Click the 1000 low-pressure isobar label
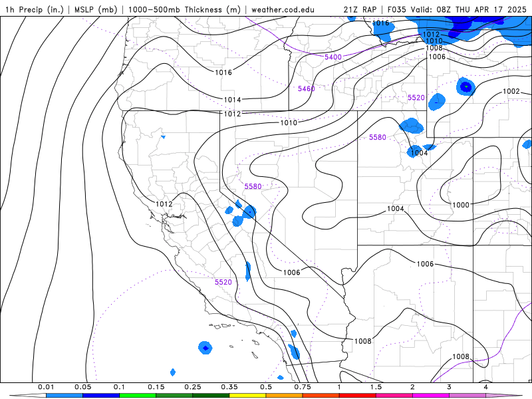Image resolution: width=532 pixels, height=399 pixels. (x=461, y=205)
